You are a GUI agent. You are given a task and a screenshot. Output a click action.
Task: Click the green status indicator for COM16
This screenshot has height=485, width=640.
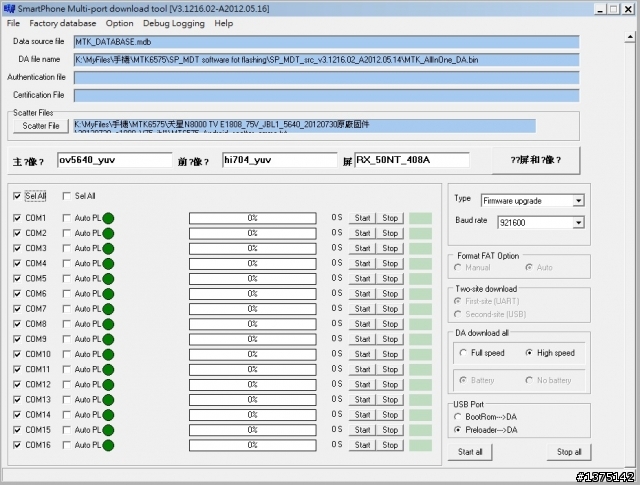pos(108,445)
